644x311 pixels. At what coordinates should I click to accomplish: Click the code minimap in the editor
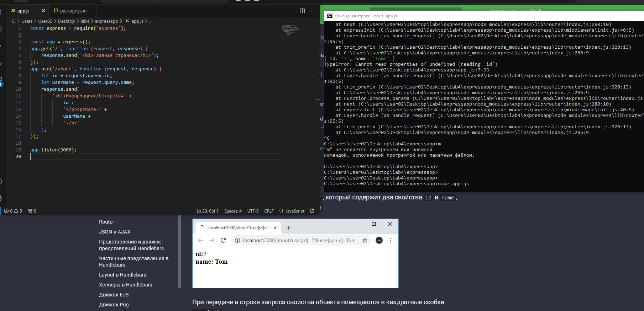click(290, 31)
